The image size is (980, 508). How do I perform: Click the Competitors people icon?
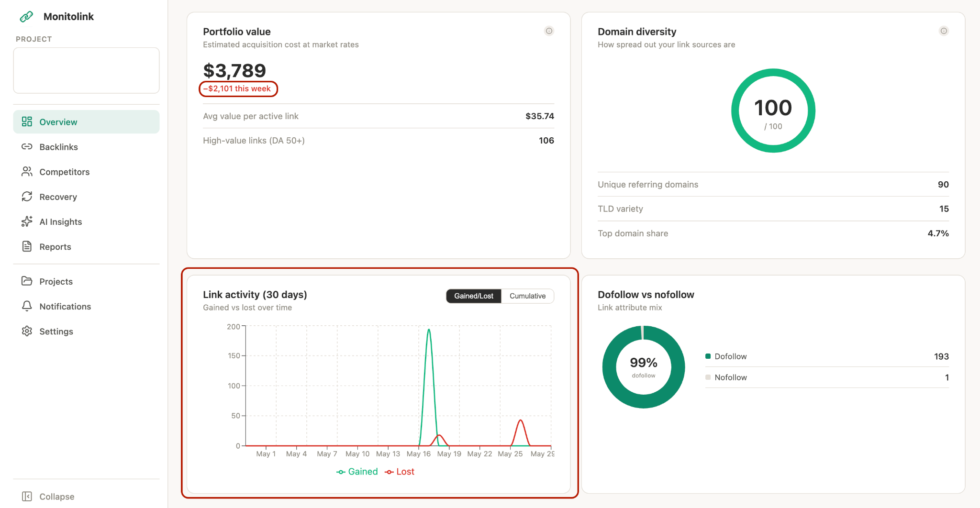click(x=27, y=171)
